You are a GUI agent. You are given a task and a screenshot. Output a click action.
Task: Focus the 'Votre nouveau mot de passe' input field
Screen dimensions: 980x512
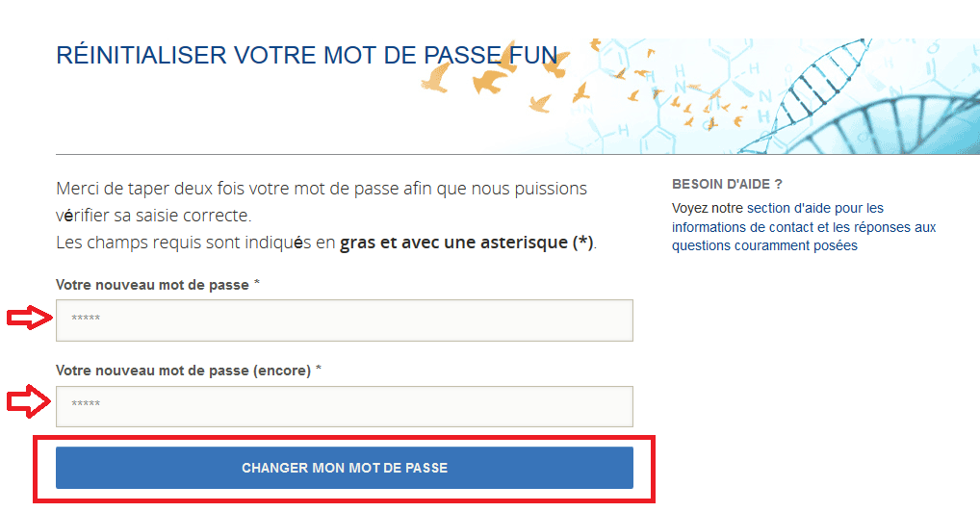pyautogui.click(x=345, y=320)
